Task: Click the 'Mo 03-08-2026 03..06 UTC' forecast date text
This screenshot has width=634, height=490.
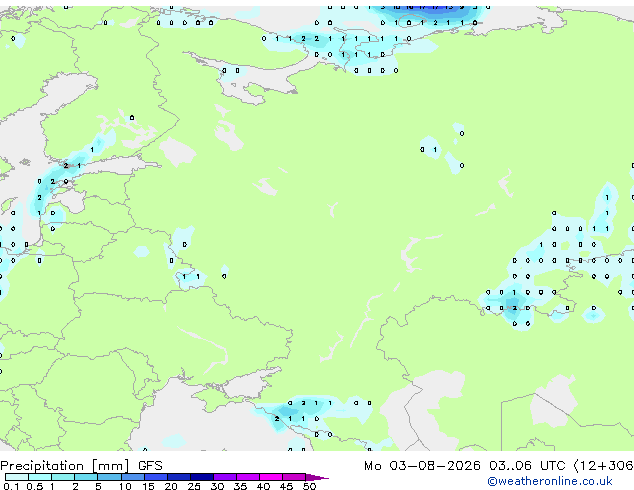Action: (465, 466)
